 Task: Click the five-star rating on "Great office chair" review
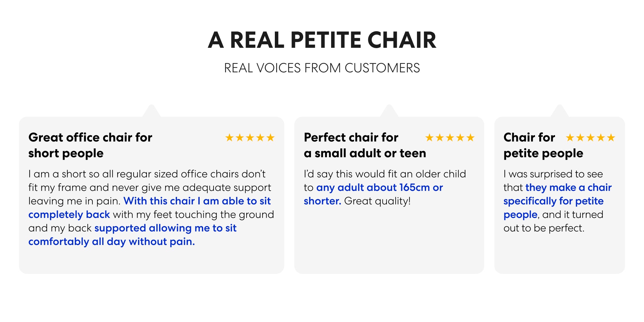coord(250,138)
